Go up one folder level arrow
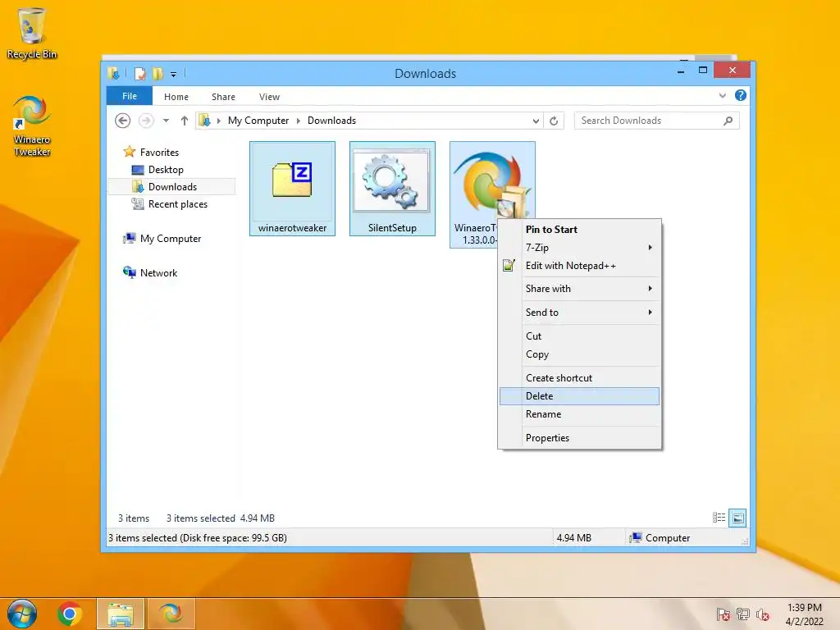This screenshot has height=630, width=840. tap(185, 121)
